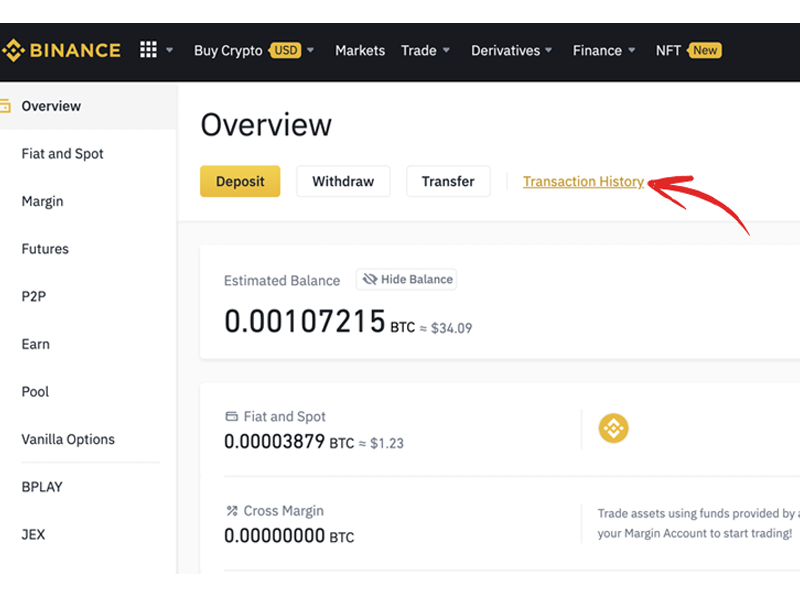This screenshot has height=600, width=800.
Task: Click the $1.23 value text
Action: pos(387,443)
